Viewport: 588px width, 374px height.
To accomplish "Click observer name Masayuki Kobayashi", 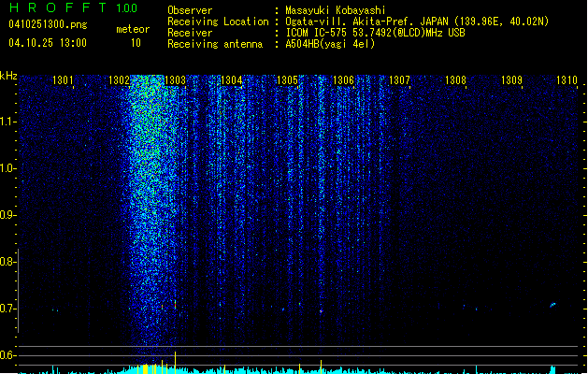I will (x=336, y=10).
